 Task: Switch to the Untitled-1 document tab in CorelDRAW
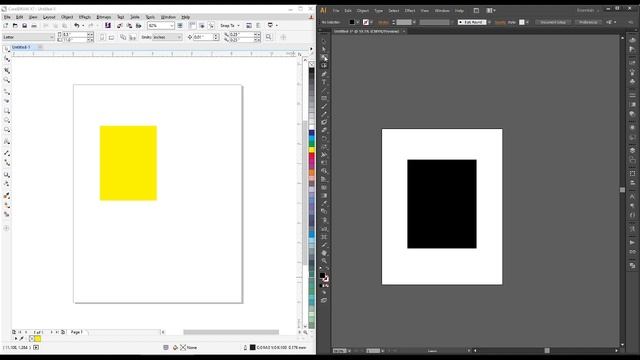(21, 47)
